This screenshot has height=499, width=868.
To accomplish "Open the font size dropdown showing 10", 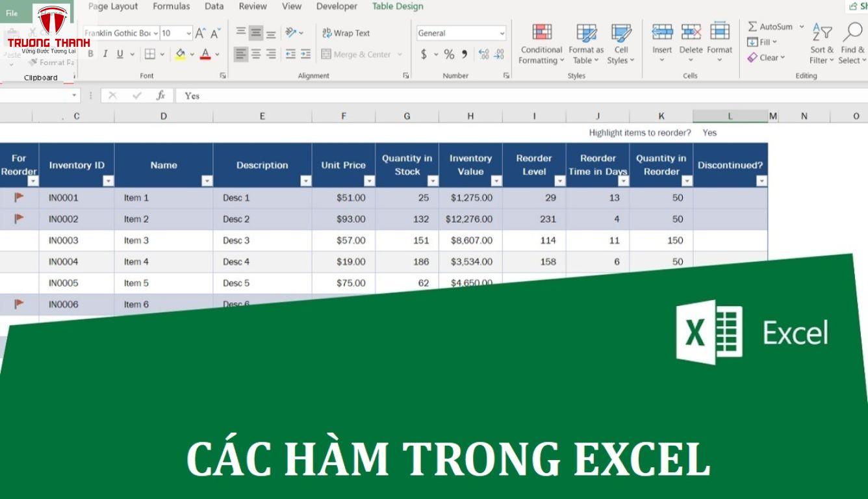I will click(188, 33).
